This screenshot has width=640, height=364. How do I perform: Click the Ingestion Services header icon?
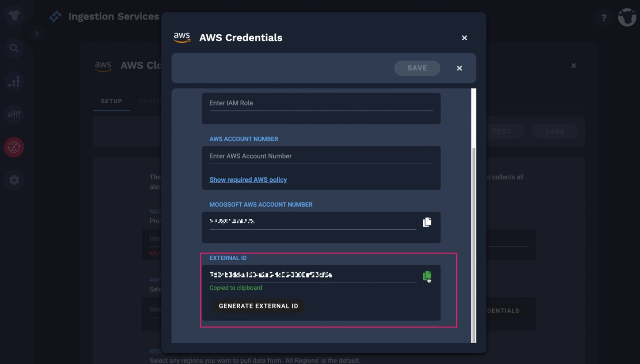coord(56,17)
